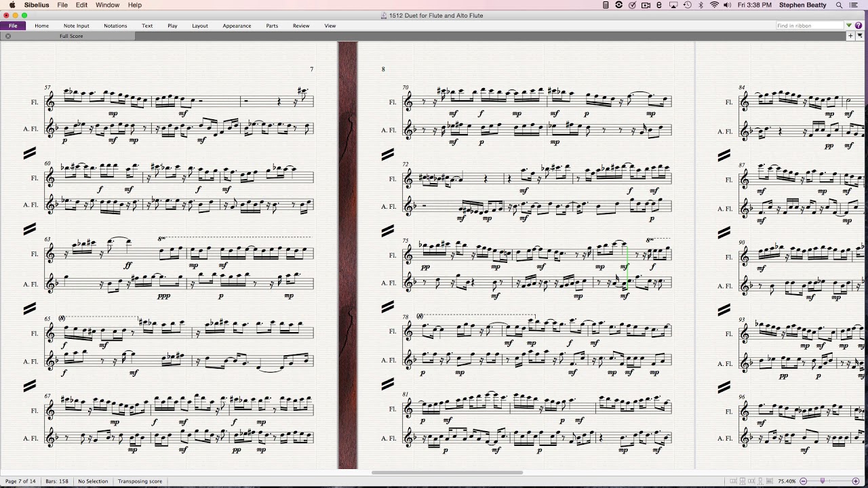Open the View ribbon tab
The image size is (868, 488).
330,26
